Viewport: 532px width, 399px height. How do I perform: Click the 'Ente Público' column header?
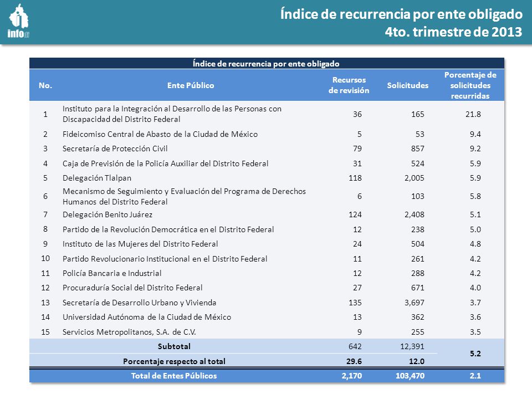point(191,85)
